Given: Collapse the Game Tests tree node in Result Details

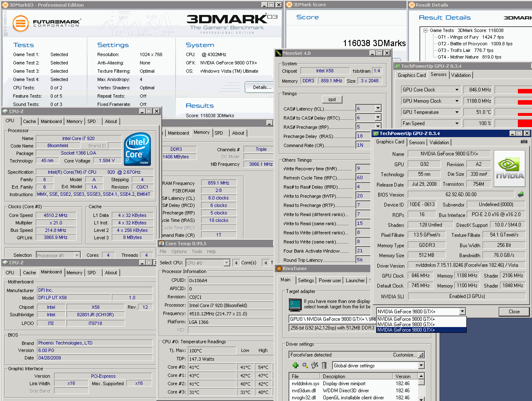Looking at the screenshot, I should 426,30.
